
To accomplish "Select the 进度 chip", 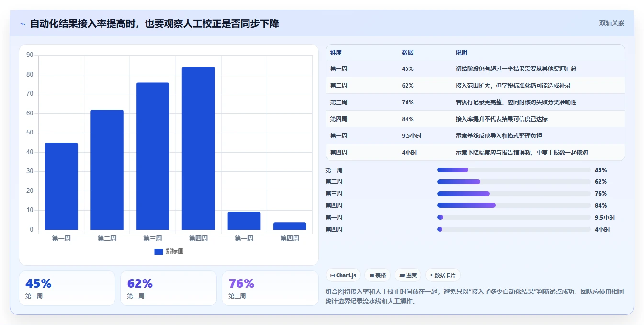I will tap(408, 275).
